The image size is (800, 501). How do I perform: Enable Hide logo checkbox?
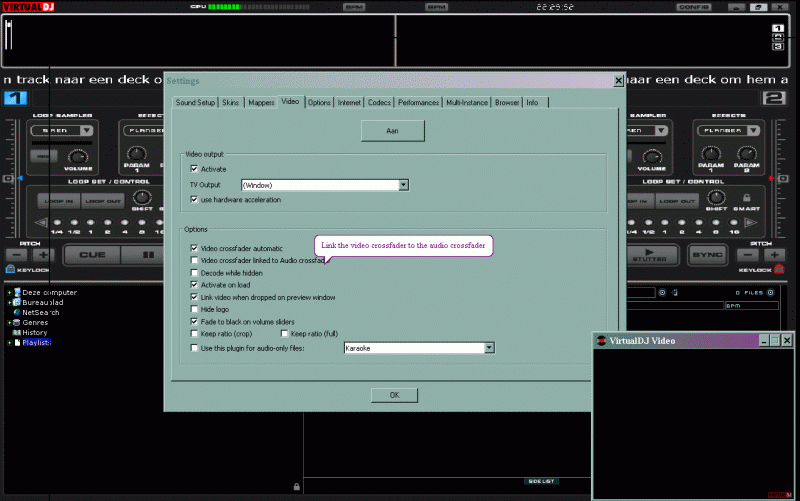[194, 309]
